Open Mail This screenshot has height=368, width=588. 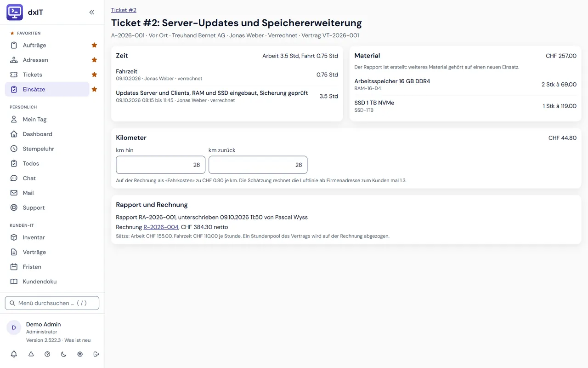pyautogui.click(x=52, y=193)
